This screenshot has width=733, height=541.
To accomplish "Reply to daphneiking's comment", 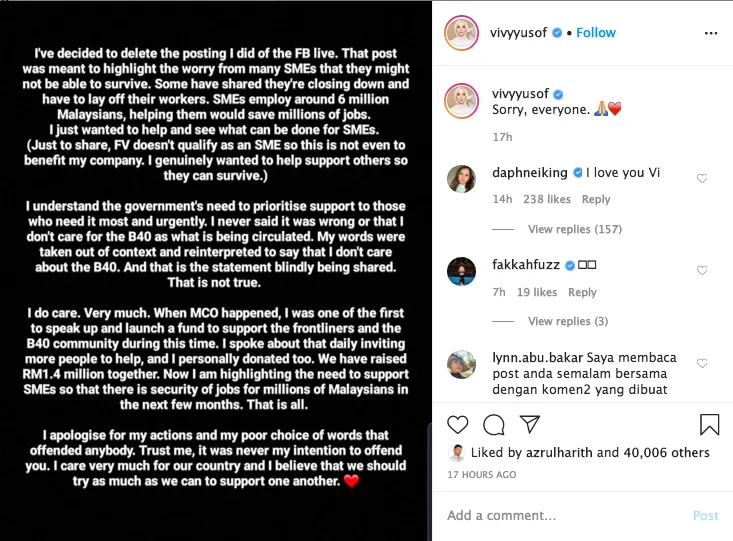I will pyautogui.click(x=596, y=199).
